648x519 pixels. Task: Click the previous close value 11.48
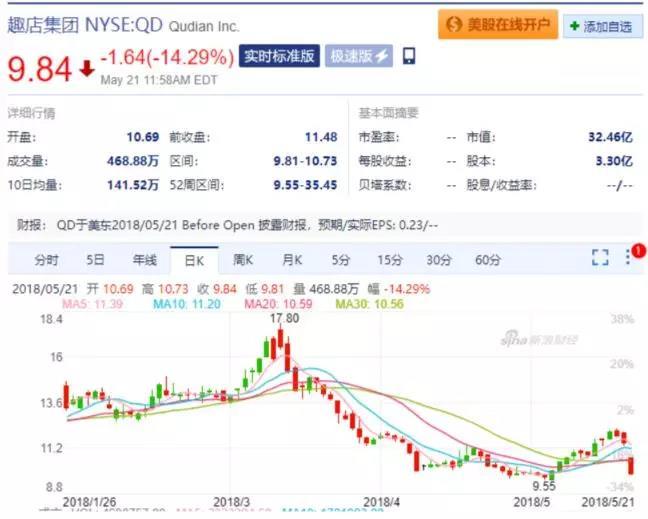pyautogui.click(x=321, y=137)
